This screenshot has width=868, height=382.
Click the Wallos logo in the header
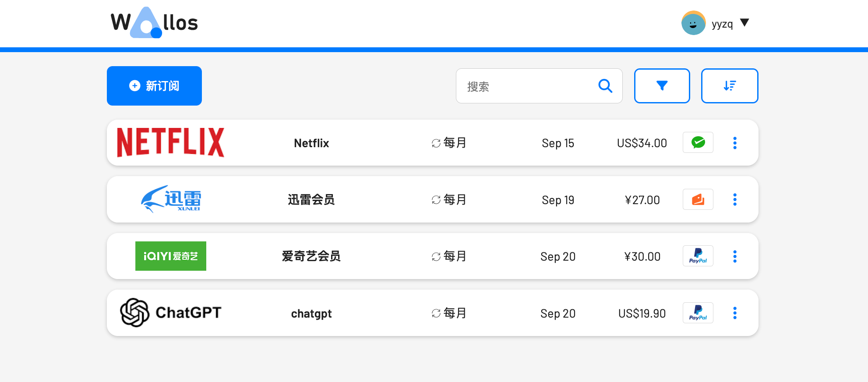click(154, 23)
